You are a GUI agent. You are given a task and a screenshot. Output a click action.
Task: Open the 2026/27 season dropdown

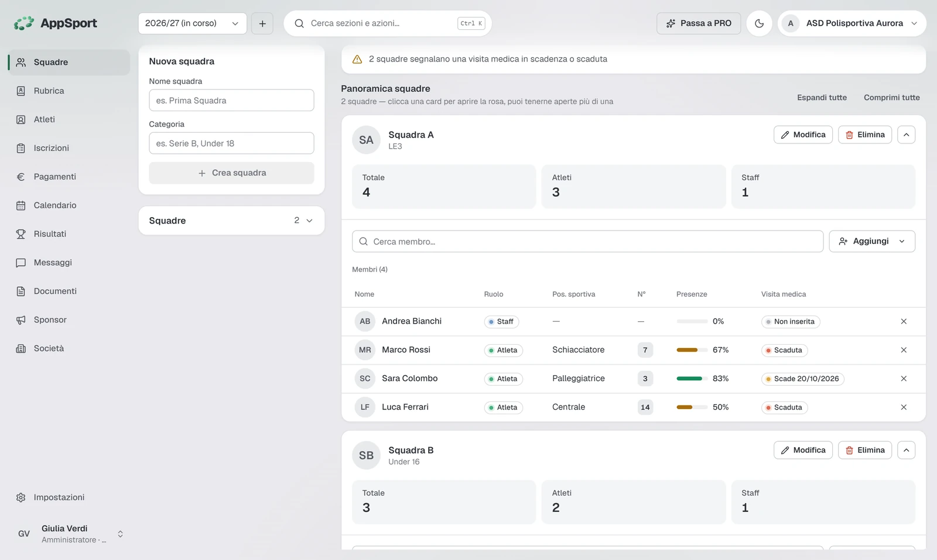[192, 23]
